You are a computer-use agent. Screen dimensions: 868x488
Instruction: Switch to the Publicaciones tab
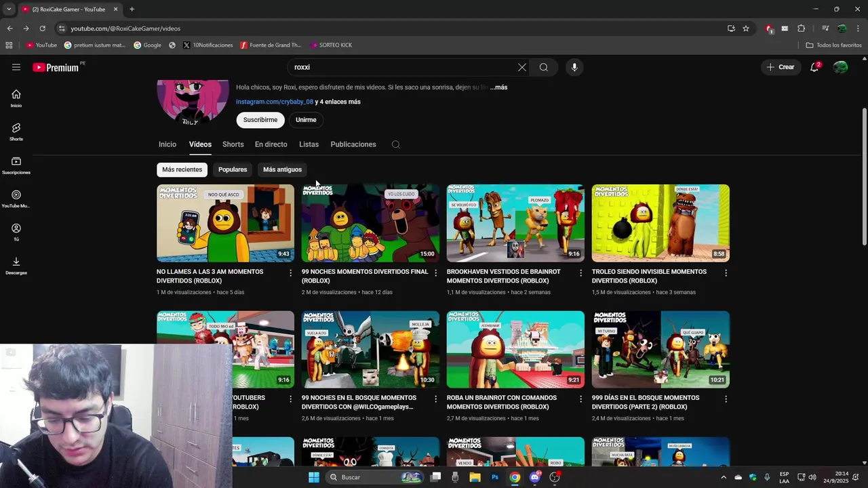tap(353, 144)
